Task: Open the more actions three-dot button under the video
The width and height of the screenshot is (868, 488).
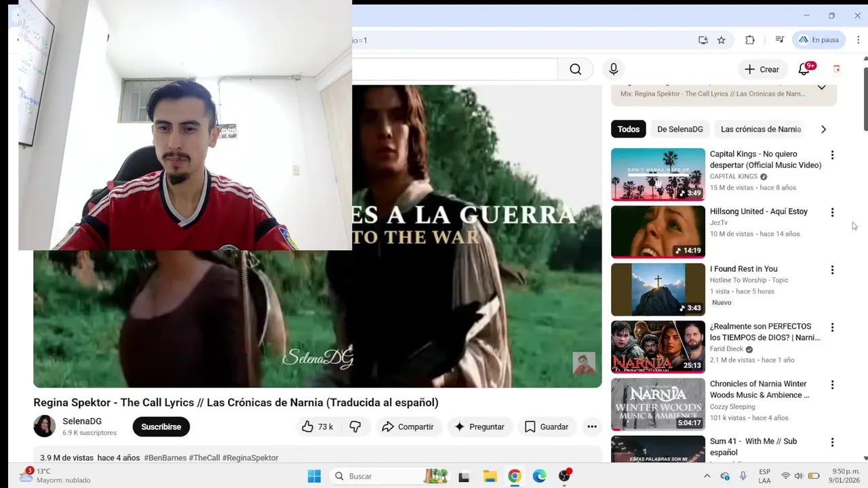Action: [592, 426]
